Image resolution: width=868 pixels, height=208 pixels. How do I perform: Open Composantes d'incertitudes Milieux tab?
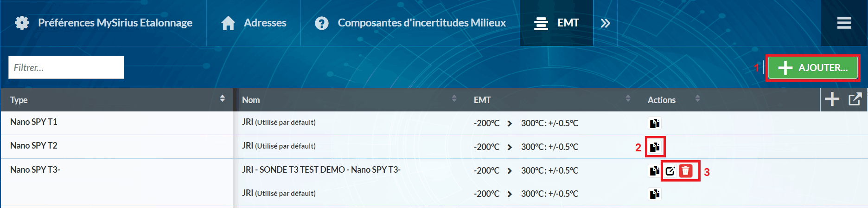point(410,23)
